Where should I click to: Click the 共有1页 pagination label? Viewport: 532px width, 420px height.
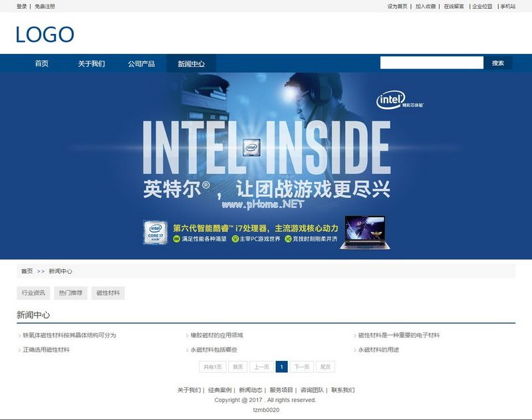pyautogui.click(x=212, y=367)
